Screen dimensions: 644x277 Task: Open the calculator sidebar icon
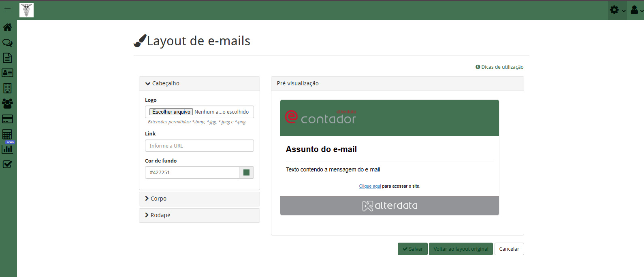tap(7, 134)
